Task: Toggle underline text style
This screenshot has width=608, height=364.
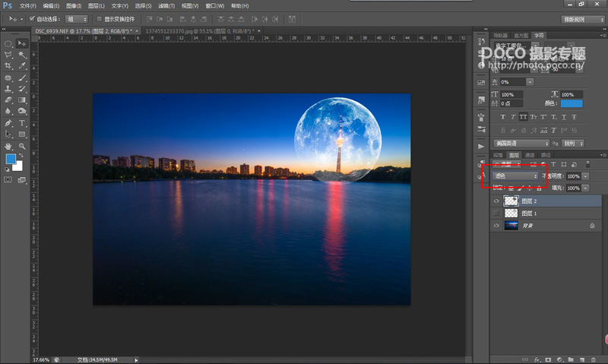Action: (564, 117)
